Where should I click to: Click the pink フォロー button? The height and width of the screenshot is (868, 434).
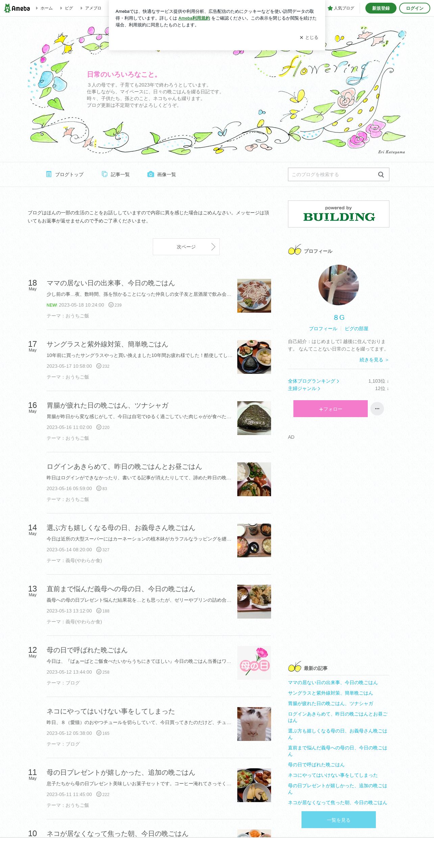(331, 409)
